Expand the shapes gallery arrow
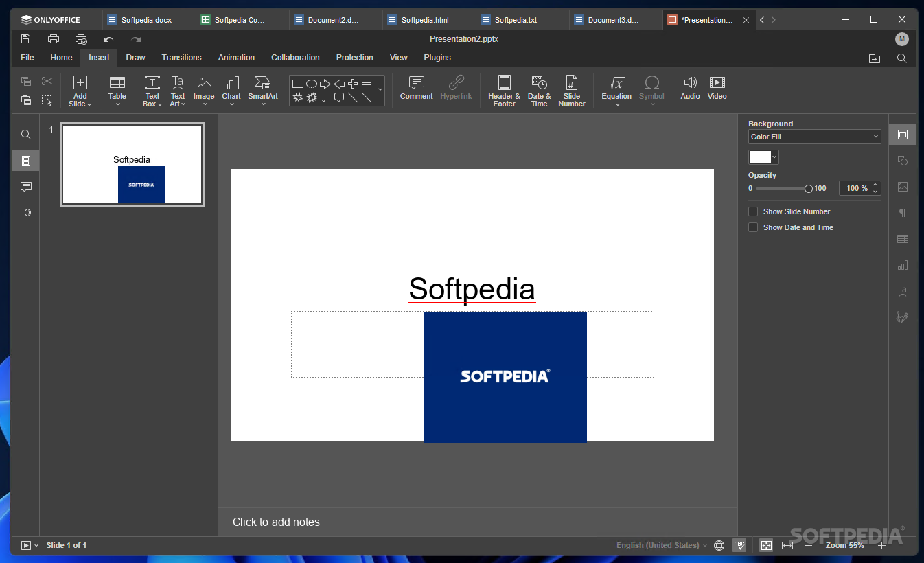This screenshot has width=924, height=563. pyautogui.click(x=380, y=91)
